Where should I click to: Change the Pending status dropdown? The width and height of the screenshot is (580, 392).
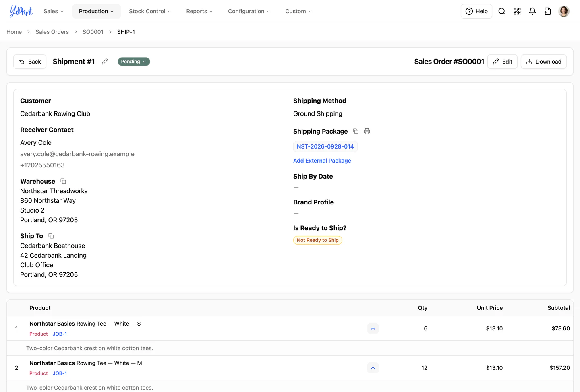[134, 62]
